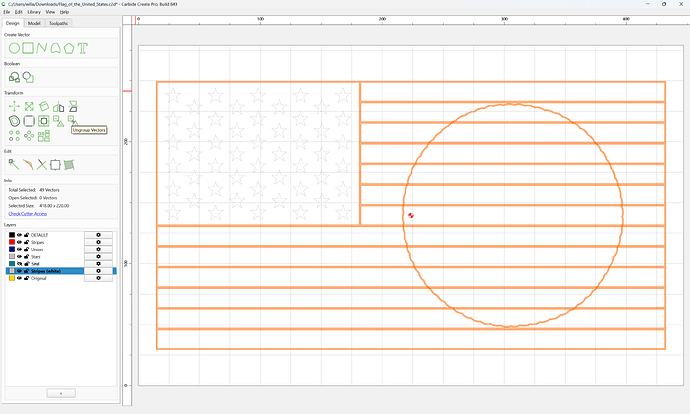Click the Boolean union icon

pyautogui.click(x=14, y=77)
